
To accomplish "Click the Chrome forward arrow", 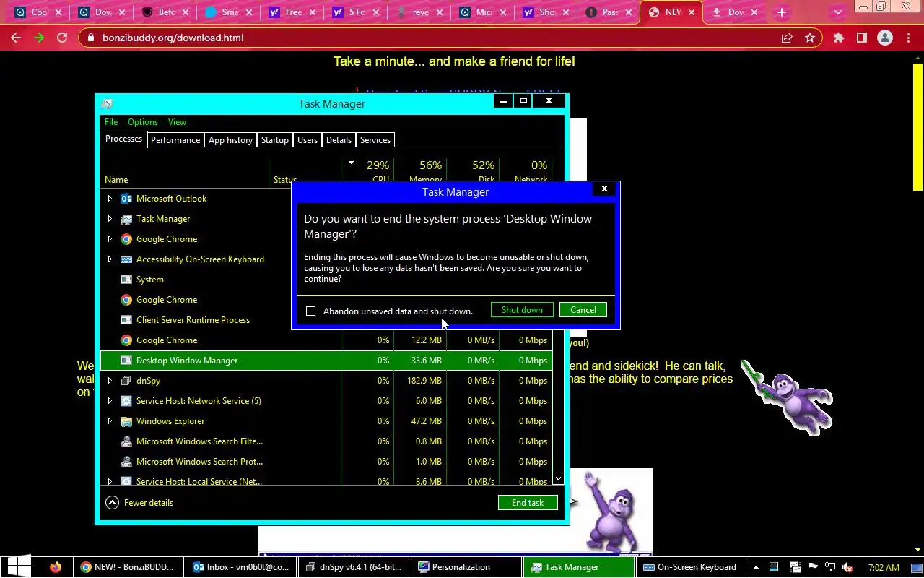I will (39, 38).
